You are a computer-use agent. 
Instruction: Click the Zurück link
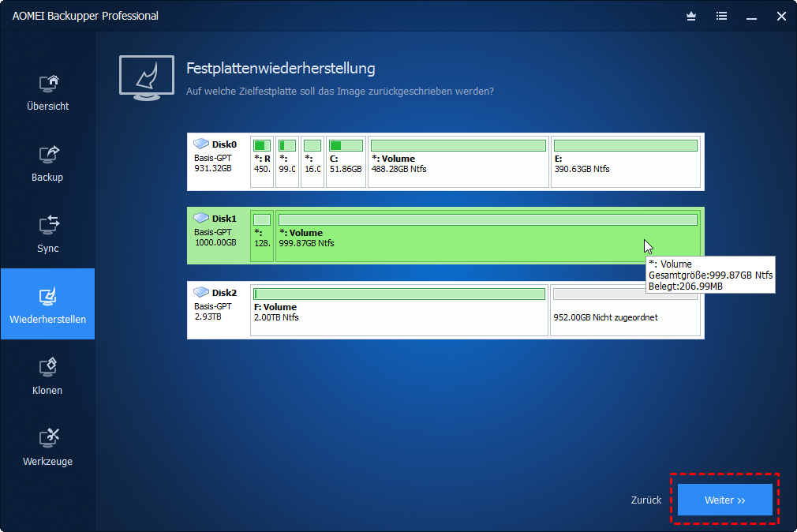click(x=646, y=500)
